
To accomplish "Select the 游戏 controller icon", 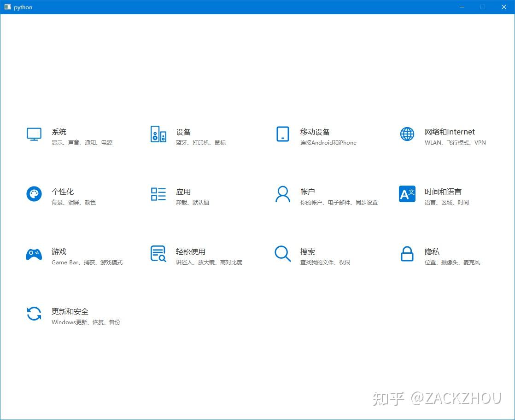I will point(34,254).
